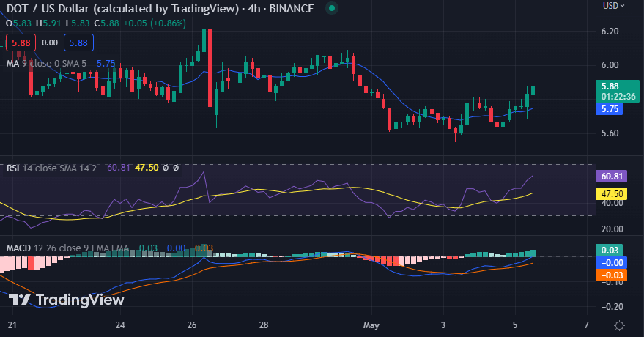The width and height of the screenshot is (644, 337).
Task: Click the 20.00 RSI scale value
Action: (612, 229)
